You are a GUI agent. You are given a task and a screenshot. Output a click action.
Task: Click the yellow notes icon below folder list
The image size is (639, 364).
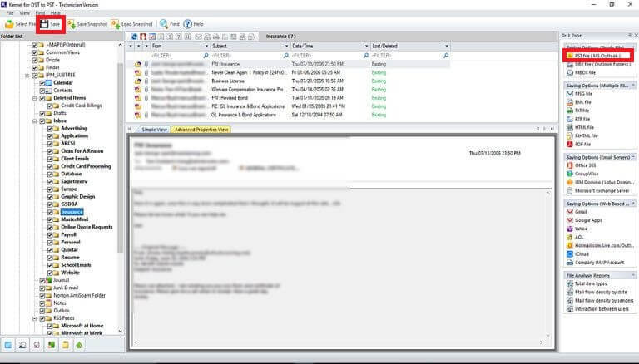click(x=65, y=345)
